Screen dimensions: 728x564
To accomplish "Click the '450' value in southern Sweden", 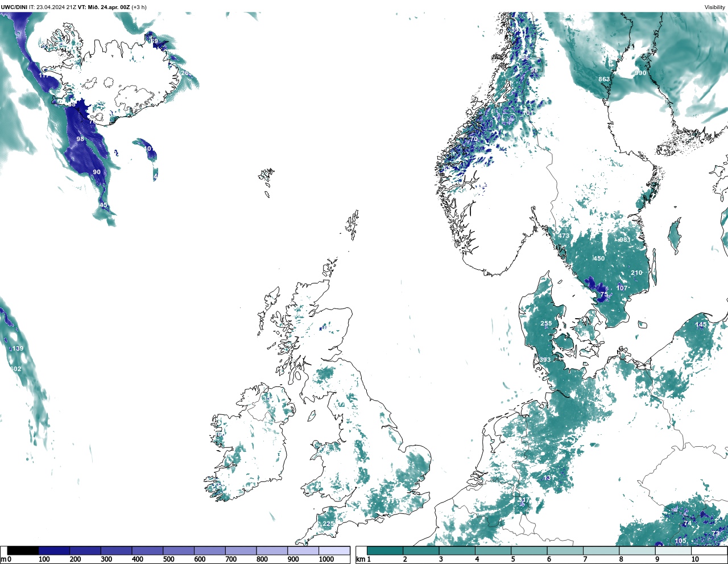I will (x=599, y=258).
